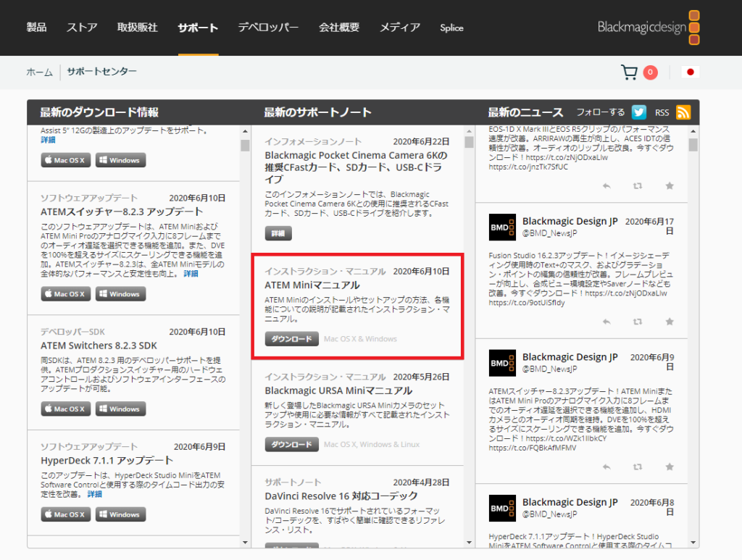The height and width of the screenshot is (560, 742).
Task: Favorite the ATEMスイッチャー 8.2.3 tweet
Action: [669, 467]
